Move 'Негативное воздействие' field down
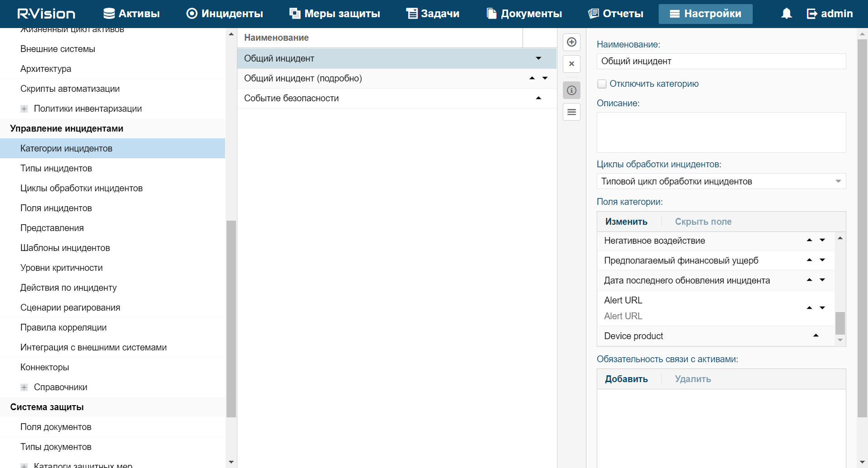868x468 pixels. pos(822,240)
